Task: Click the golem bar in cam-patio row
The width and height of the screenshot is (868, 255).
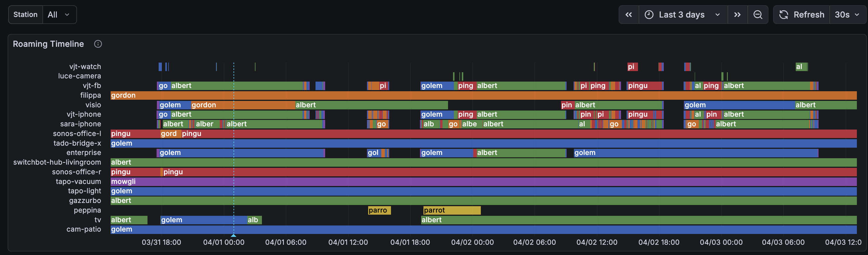Action: [472, 229]
